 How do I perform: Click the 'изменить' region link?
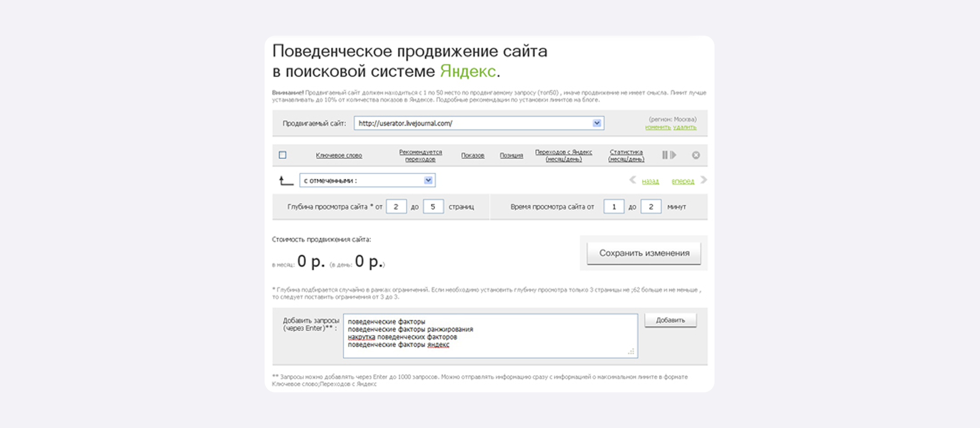658,127
